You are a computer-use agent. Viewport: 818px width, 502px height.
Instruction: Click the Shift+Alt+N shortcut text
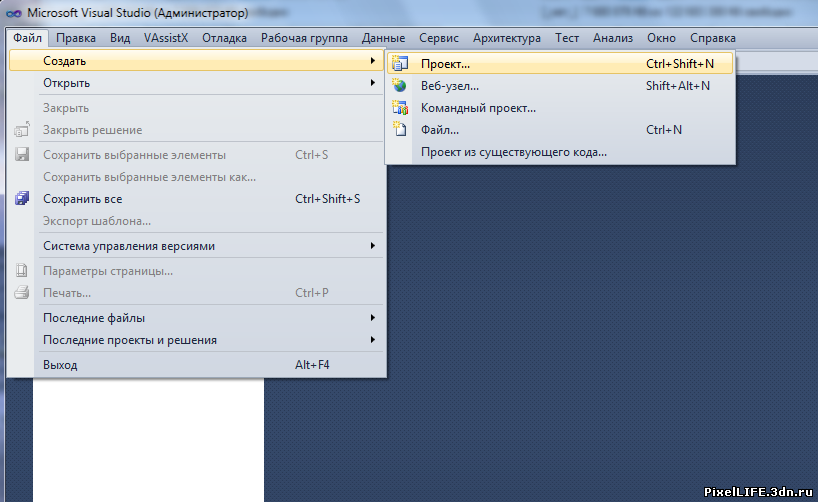tap(678, 86)
